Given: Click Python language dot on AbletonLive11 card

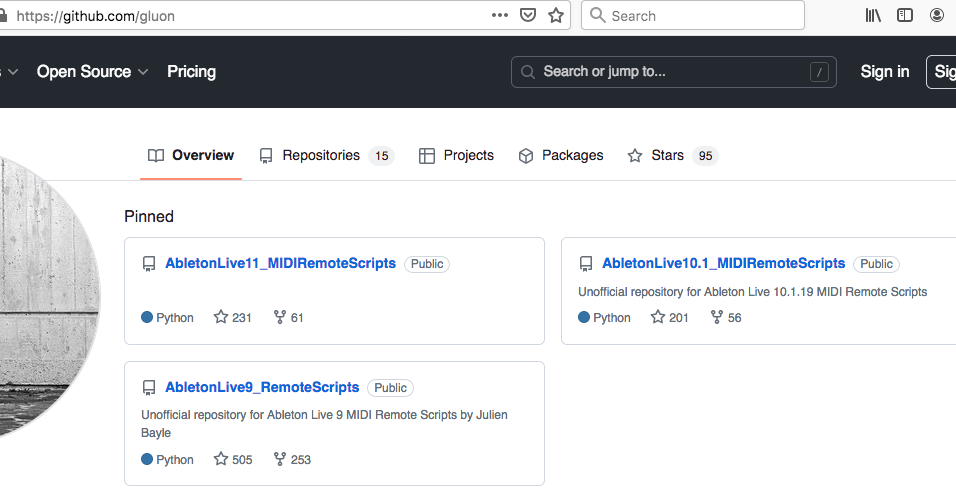Looking at the screenshot, I should tap(147, 317).
